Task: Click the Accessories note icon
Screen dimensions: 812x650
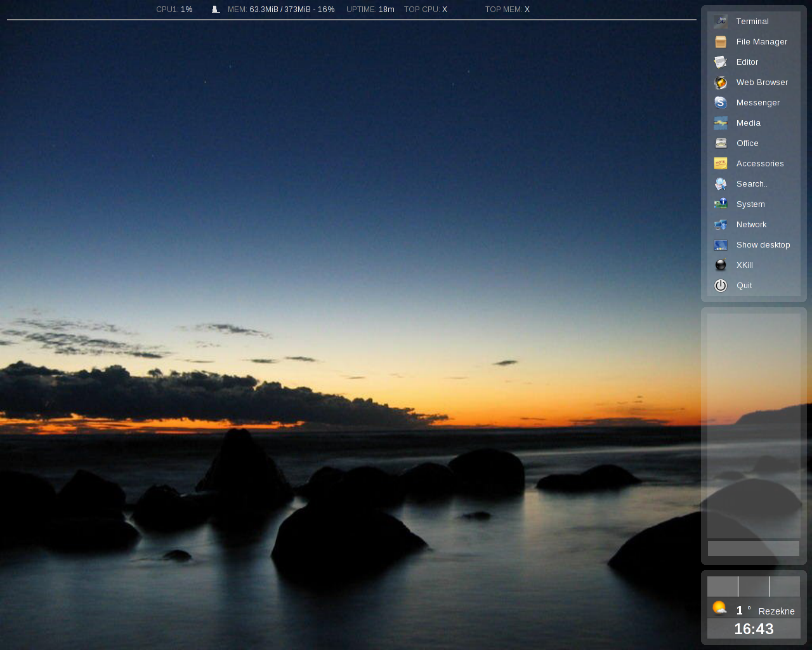Action: click(721, 164)
